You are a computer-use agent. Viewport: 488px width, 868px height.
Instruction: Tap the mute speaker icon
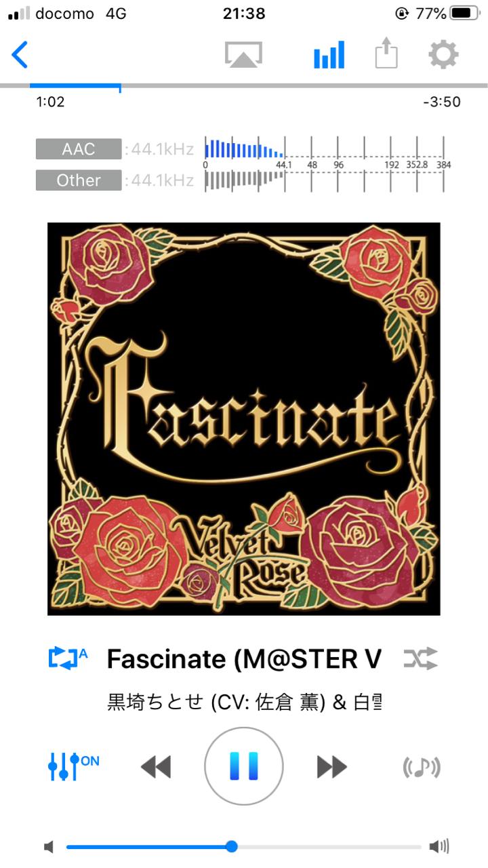coord(49,846)
